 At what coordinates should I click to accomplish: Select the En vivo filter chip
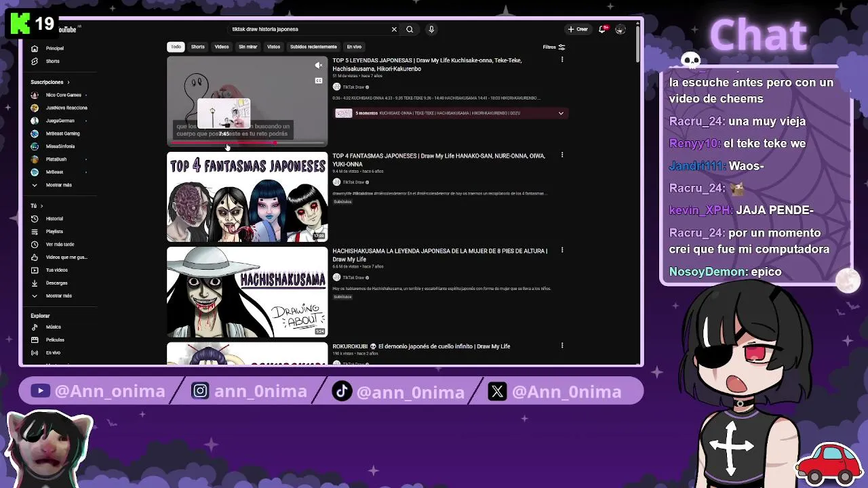[x=354, y=47]
